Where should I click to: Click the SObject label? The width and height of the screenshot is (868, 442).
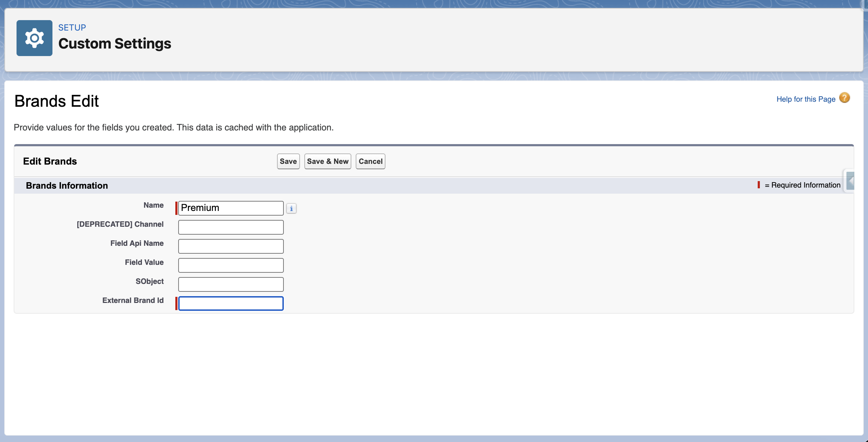tap(149, 281)
